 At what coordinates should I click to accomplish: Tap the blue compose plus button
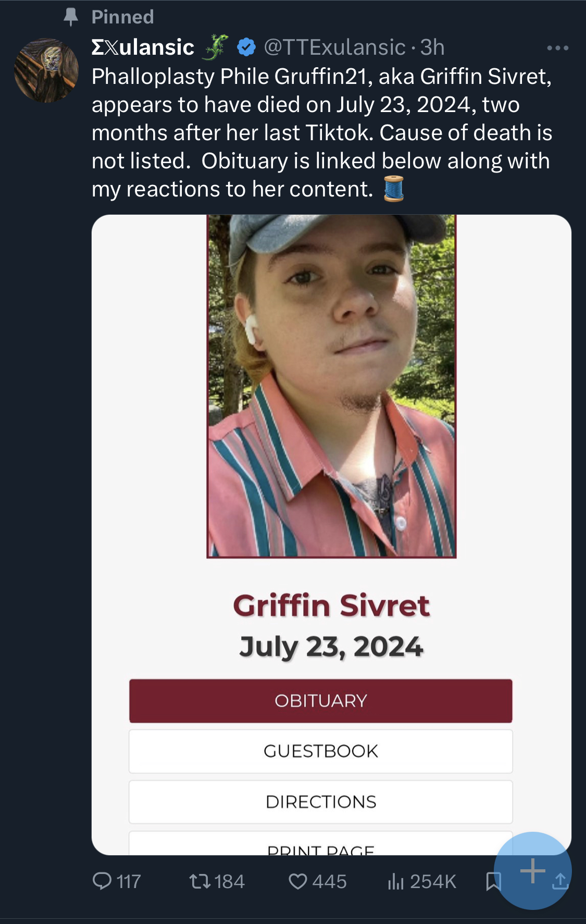point(532,871)
